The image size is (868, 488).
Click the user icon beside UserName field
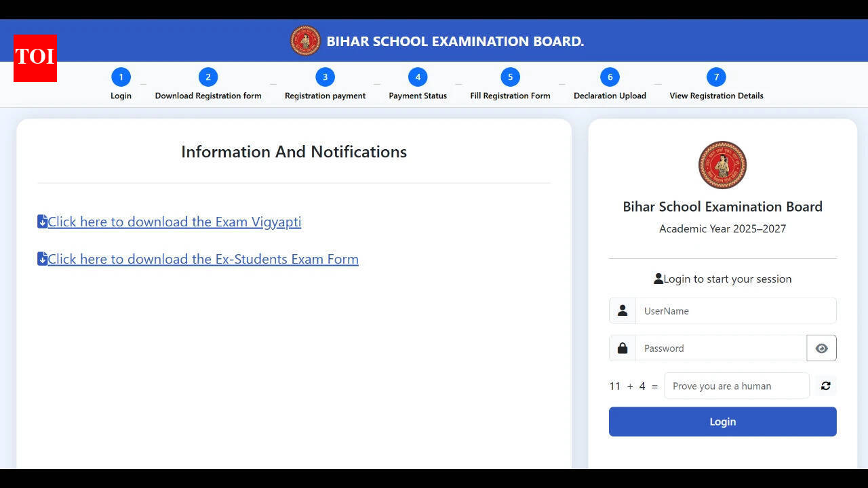pos(623,310)
